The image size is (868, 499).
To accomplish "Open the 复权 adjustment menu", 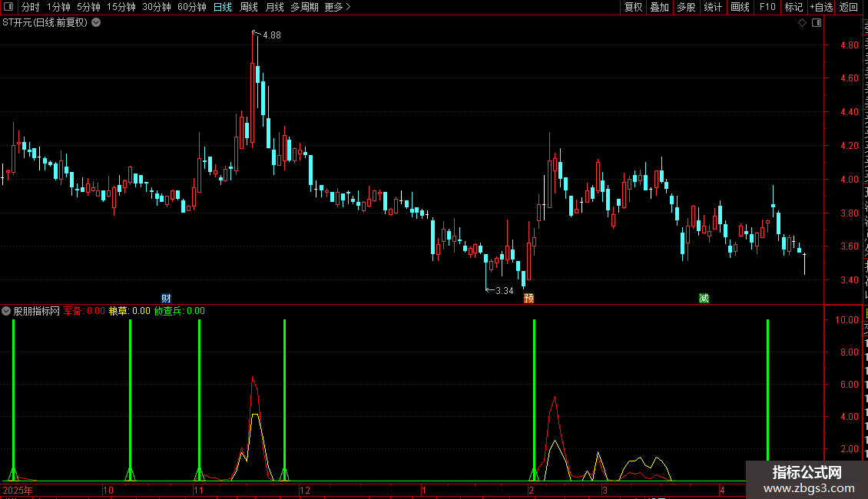I will click(633, 7).
